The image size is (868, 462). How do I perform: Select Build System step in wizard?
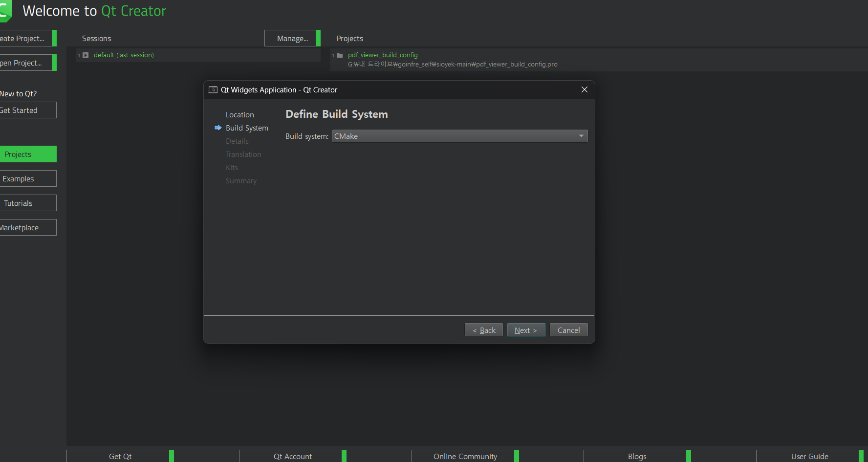[247, 128]
